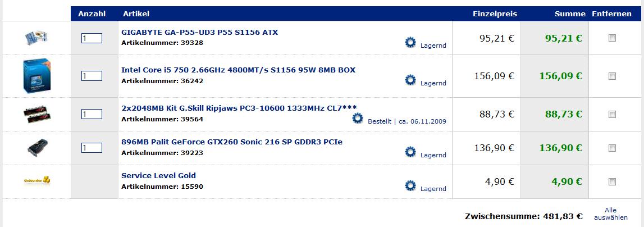
Task: Mark G.Skill Ripjaws kit for removal
Action: (612, 114)
